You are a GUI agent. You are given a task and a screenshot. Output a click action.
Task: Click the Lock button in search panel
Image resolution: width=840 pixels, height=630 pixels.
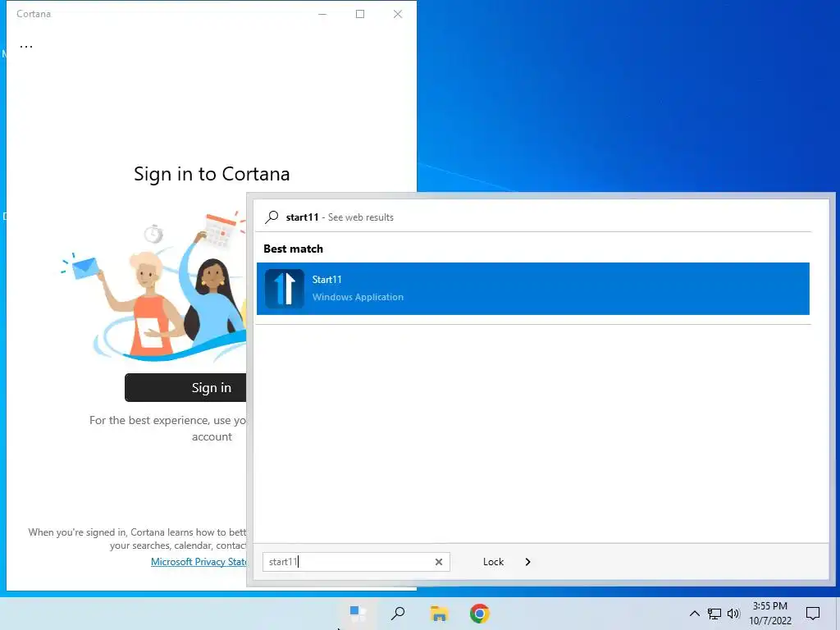493,562
